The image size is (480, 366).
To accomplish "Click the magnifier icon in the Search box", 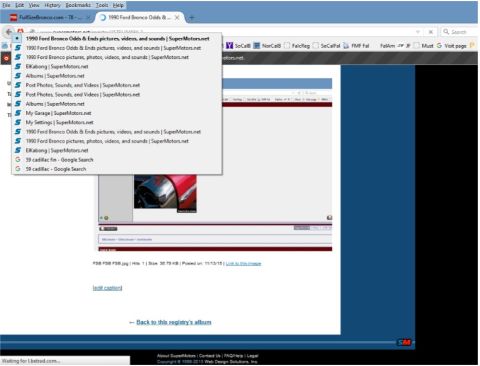I will (446, 32).
